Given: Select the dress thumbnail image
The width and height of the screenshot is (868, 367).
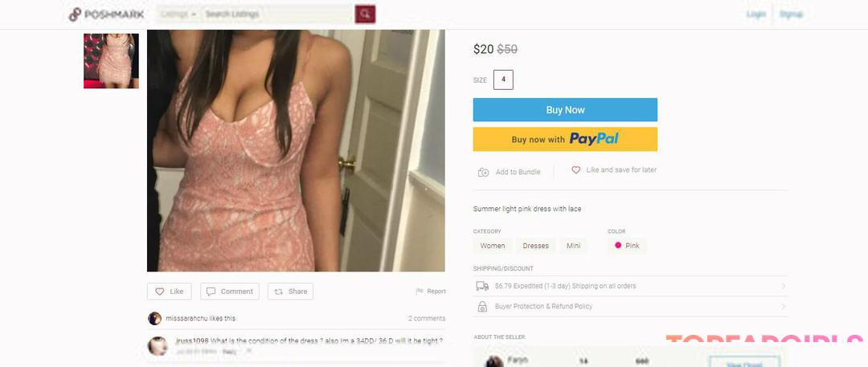Looking at the screenshot, I should tap(111, 61).
